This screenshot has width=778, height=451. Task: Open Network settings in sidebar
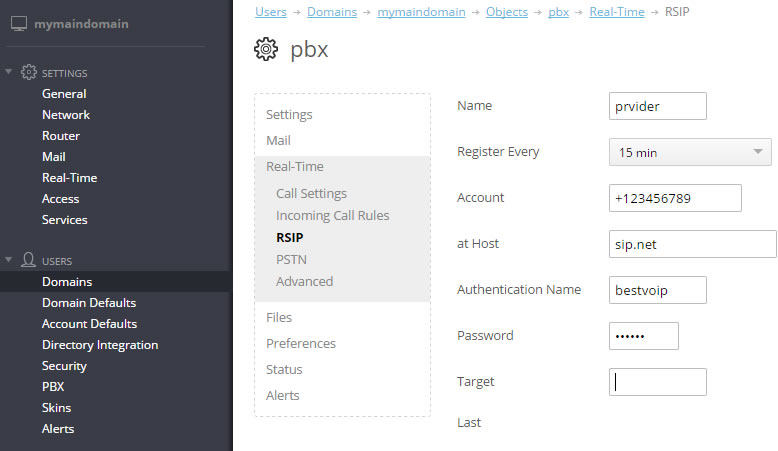point(65,115)
